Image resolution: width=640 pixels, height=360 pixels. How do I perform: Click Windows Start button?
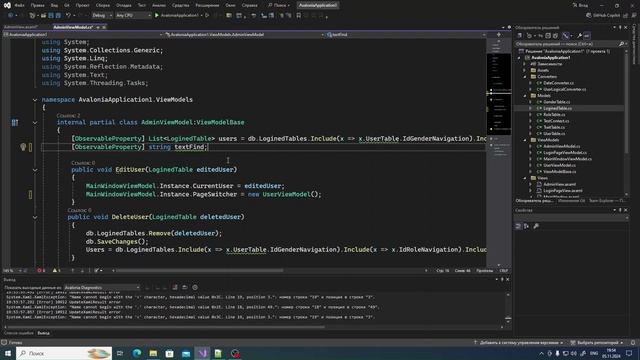click(x=8, y=353)
